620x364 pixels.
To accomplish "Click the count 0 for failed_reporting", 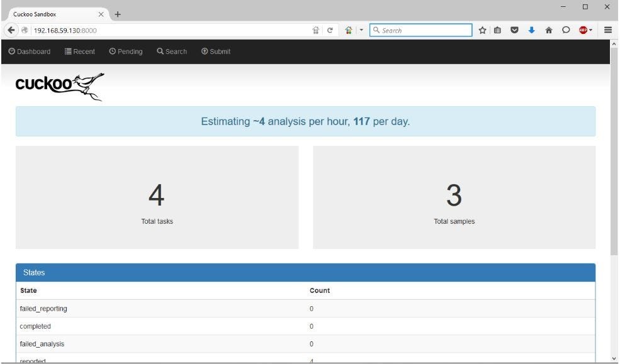I will [x=312, y=309].
